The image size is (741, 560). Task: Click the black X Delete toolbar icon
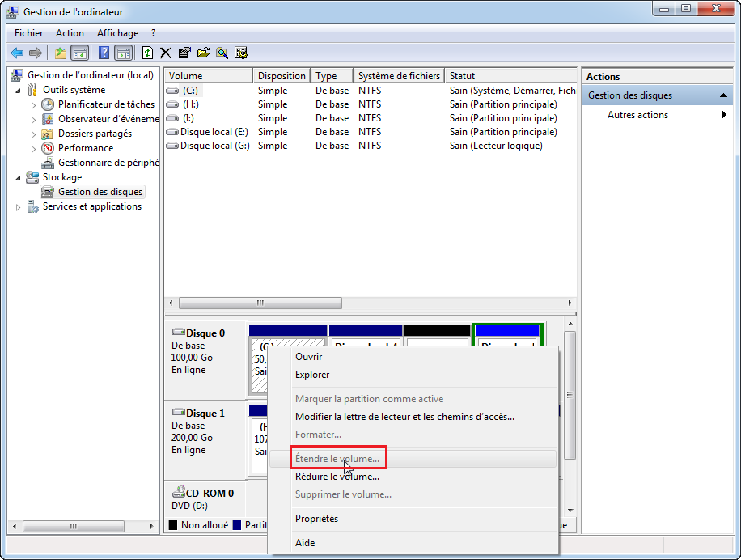tap(165, 53)
